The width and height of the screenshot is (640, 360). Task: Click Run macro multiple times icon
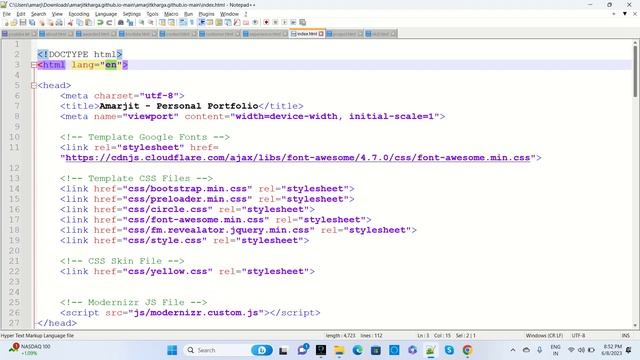click(x=293, y=22)
